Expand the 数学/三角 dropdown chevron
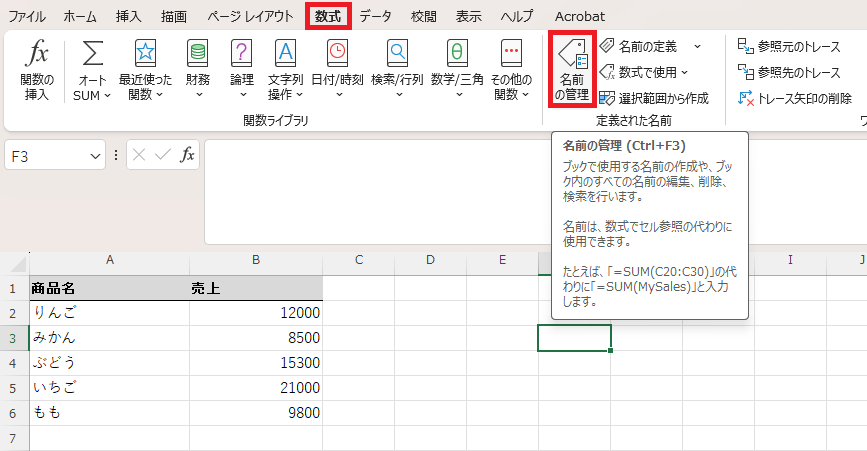Image resolution: width=867 pixels, height=451 pixels. point(459,95)
